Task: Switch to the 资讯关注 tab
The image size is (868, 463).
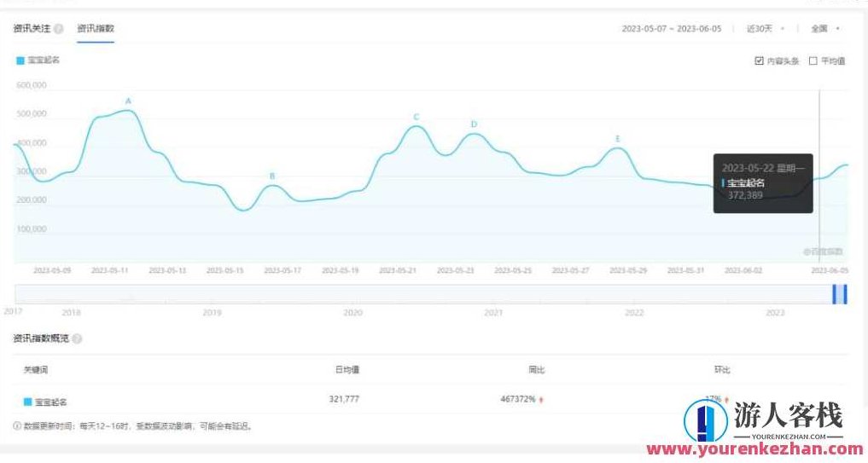Action: [x=32, y=28]
